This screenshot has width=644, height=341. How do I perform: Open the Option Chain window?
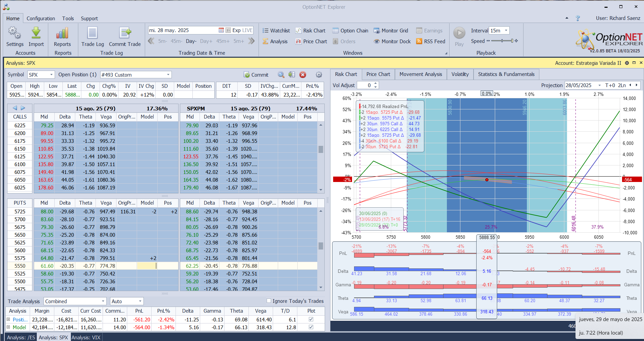click(x=350, y=31)
